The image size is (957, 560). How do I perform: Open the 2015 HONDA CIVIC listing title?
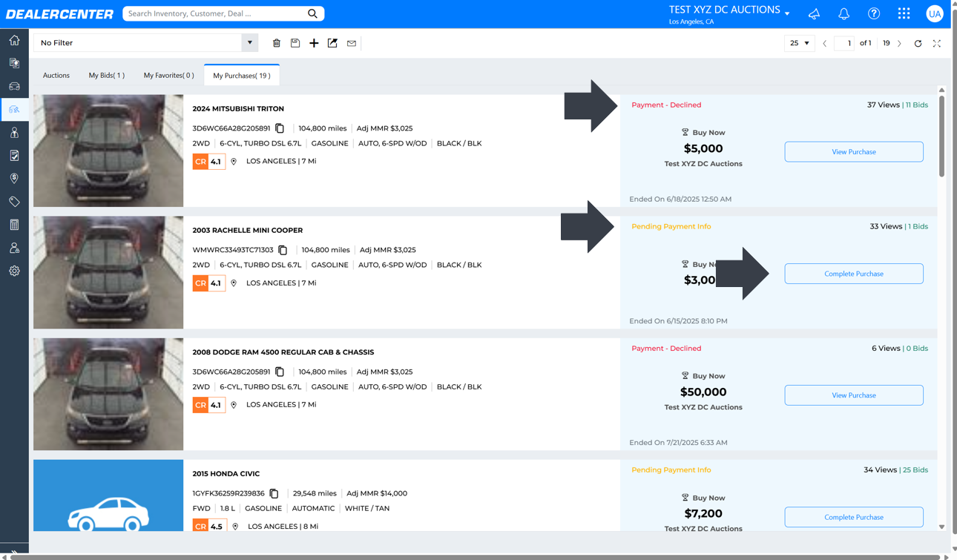(226, 473)
